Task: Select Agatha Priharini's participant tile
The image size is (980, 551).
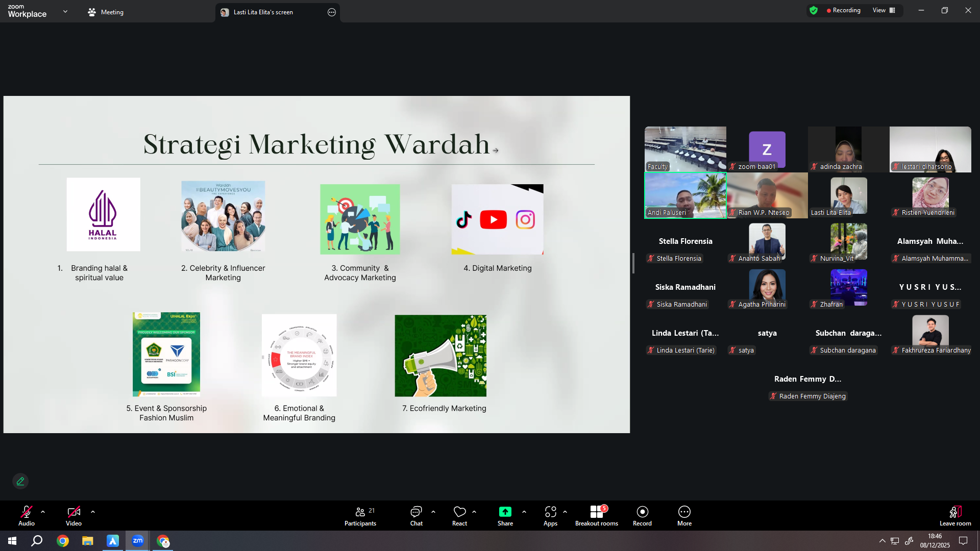Action: (x=767, y=287)
